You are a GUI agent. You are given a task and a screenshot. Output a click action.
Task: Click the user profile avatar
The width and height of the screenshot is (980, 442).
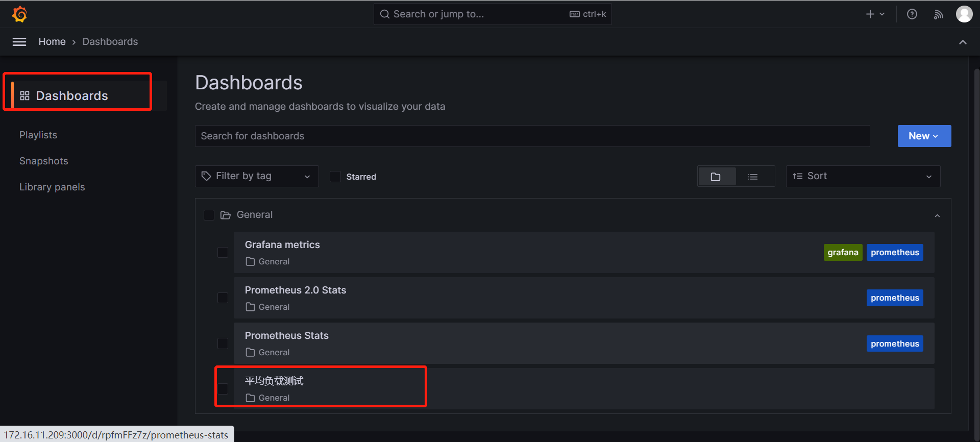(x=964, y=14)
